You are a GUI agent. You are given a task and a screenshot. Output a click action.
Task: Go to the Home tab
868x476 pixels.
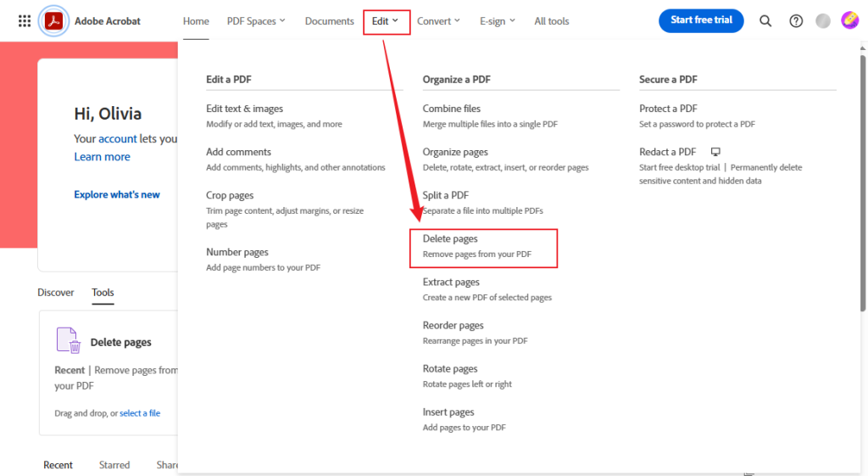(196, 21)
